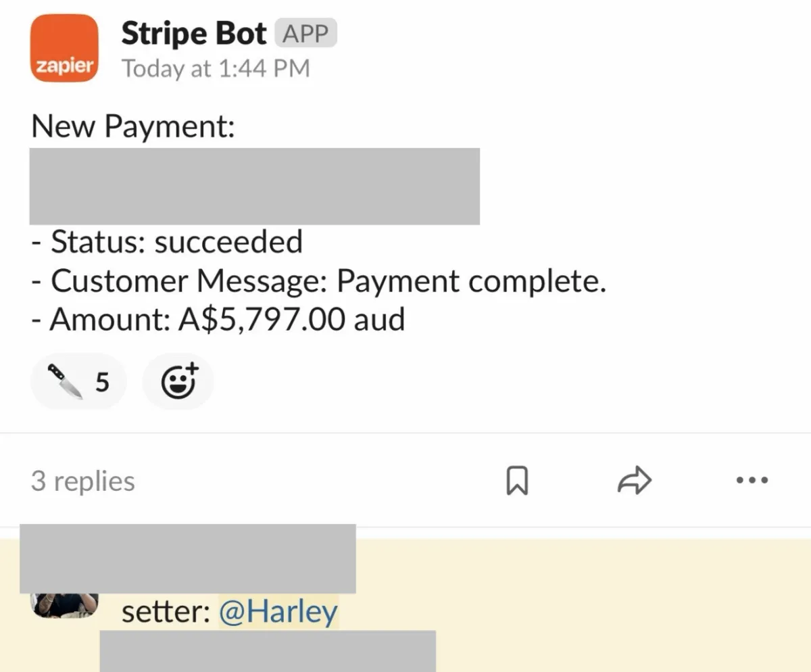Forward the message using share arrow
Viewport: 811px width, 672px height.
pos(635,481)
